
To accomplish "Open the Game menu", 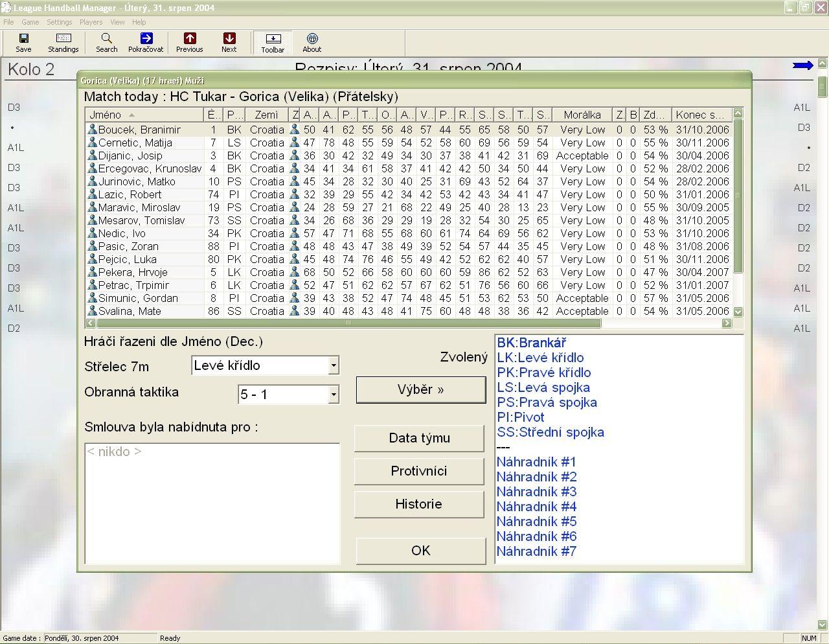I will [30, 22].
